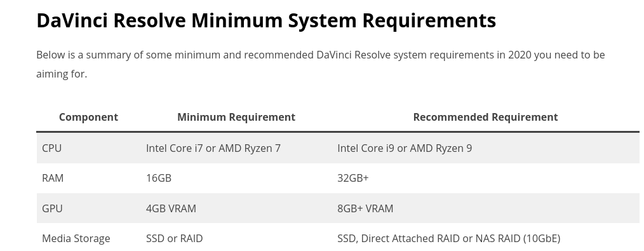Click the summary paragraph mentioning 2020

click(320, 64)
